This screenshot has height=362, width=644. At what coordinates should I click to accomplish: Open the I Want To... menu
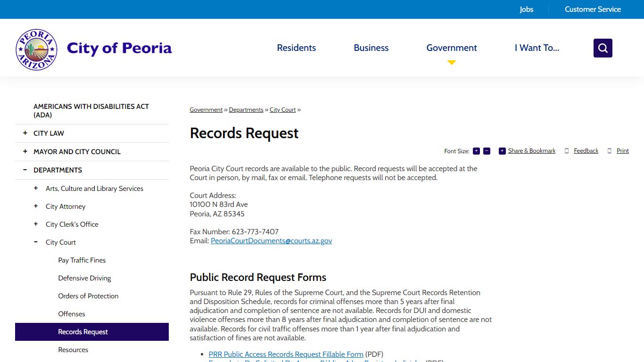[x=537, y=48]
